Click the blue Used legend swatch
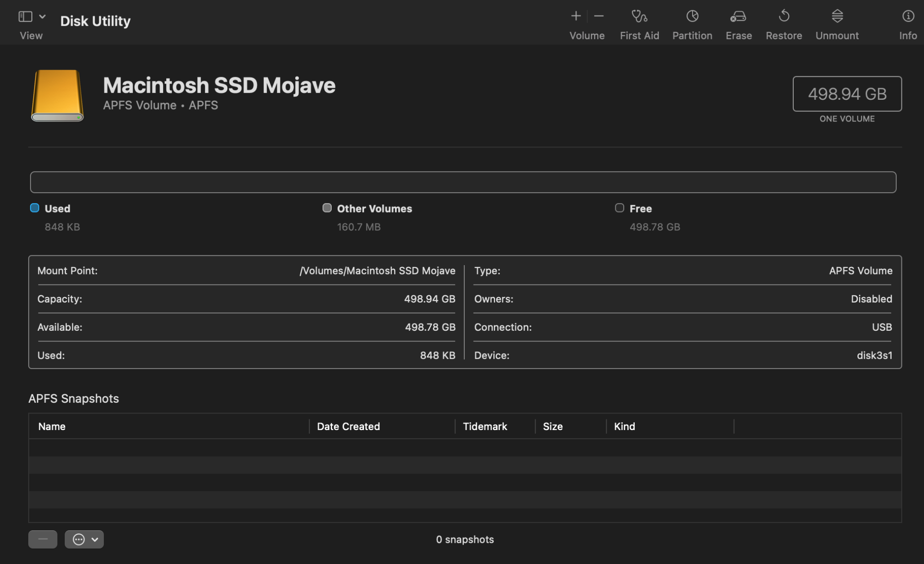 coord(35,208)
